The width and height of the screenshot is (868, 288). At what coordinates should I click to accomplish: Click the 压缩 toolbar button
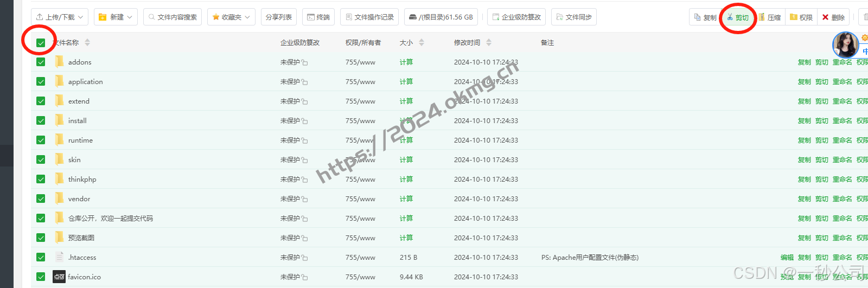[770, 17]
